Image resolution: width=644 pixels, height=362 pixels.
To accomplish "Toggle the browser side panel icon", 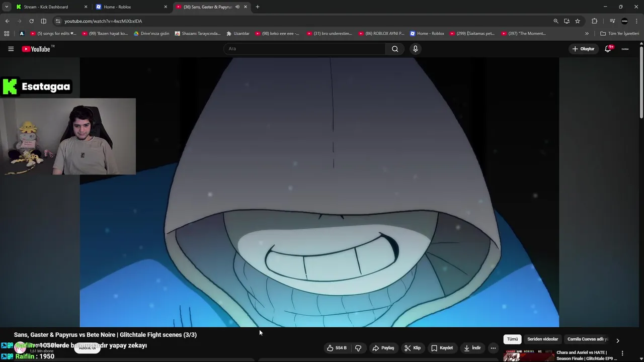I will coord(43,21).
